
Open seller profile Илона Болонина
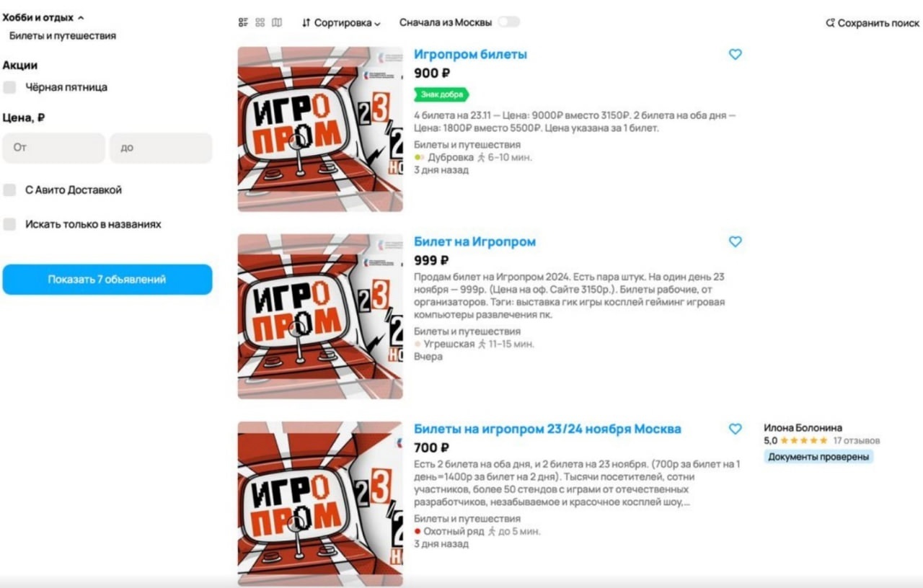[x=803, y=427]
